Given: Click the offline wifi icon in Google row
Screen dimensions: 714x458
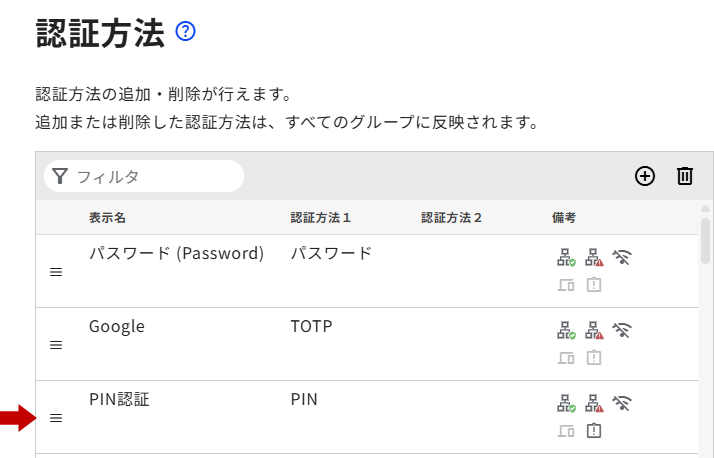Looking at the screenshot, I should 623,330.
